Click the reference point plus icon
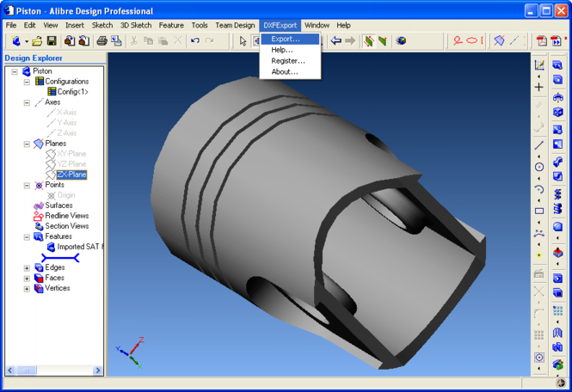 click(x=539, y=87)
